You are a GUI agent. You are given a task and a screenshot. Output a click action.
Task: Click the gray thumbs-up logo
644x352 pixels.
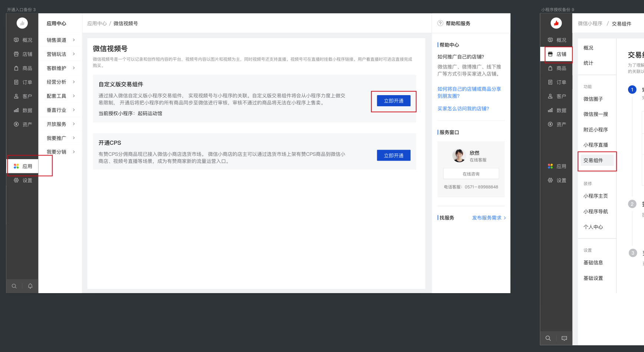(22, 23)
